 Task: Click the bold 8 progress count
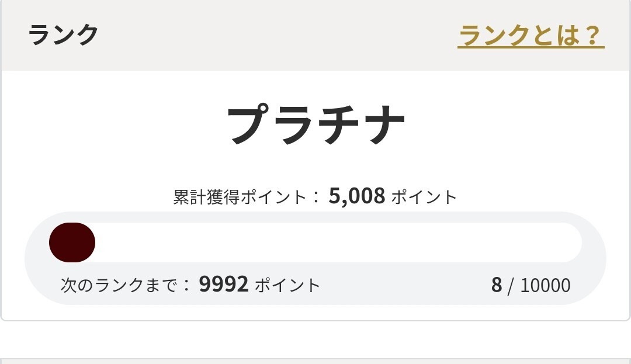497,285
